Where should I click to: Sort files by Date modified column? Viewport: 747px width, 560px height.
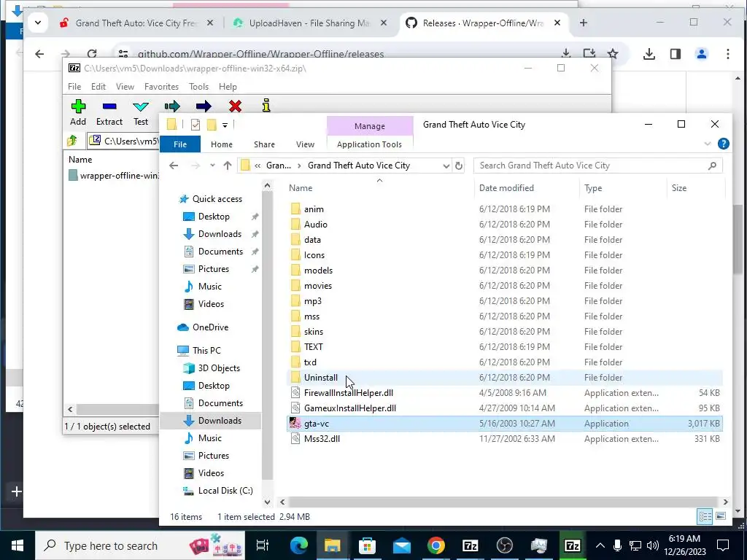pos(506,188)
